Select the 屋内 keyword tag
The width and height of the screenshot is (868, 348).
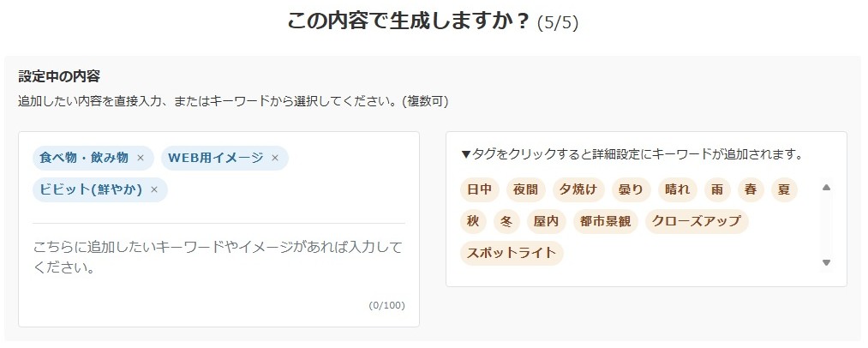[546, 221]
